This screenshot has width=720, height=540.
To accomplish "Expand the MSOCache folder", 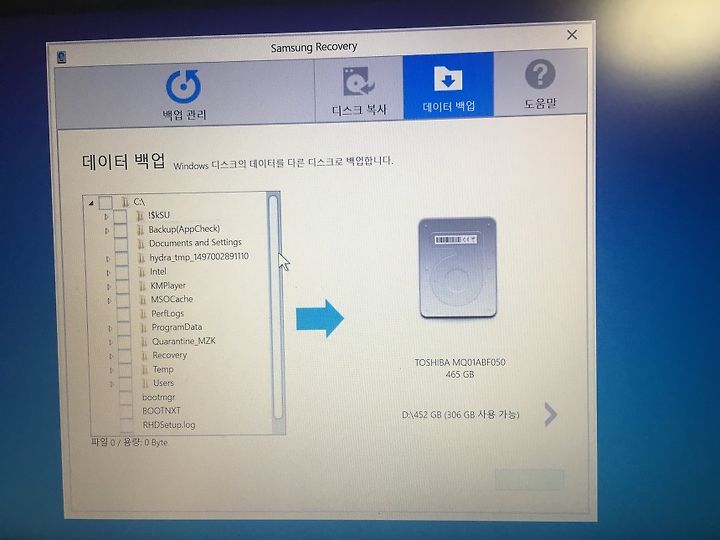I will 109,301.
